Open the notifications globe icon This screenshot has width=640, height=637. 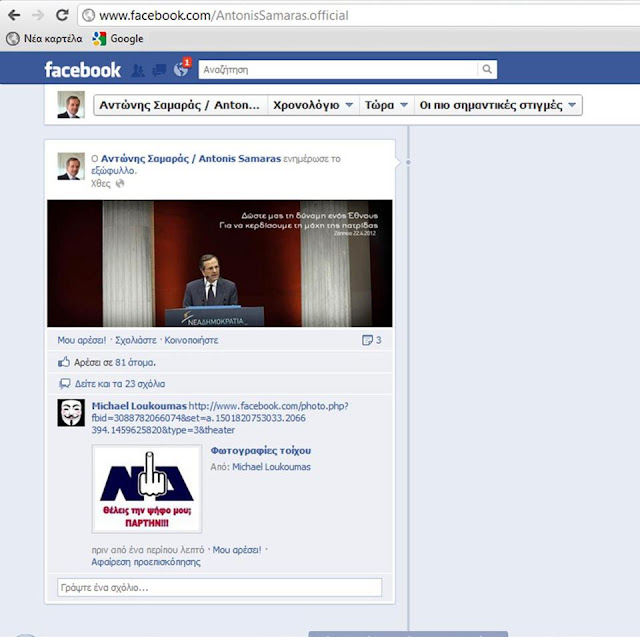click(x=181, y=69)
